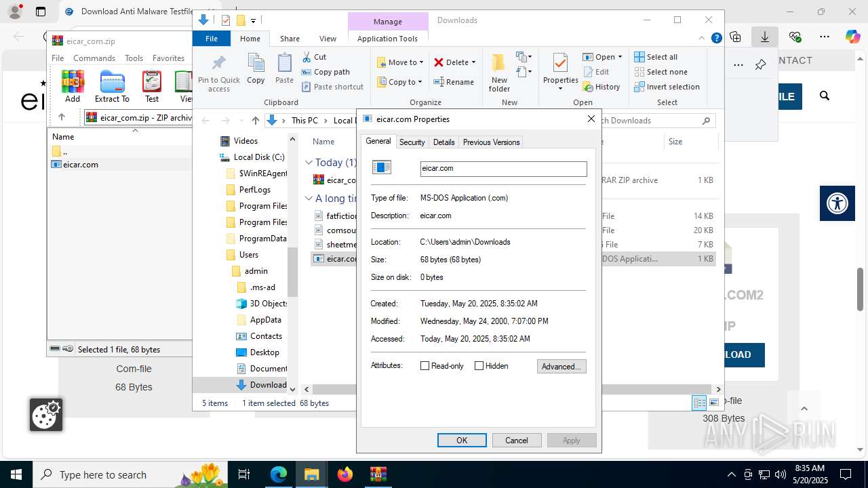Viewport: 868px width, 488px height.
Task: Click the horizontal scrollbar right arrow
Action: pos(719,390)
